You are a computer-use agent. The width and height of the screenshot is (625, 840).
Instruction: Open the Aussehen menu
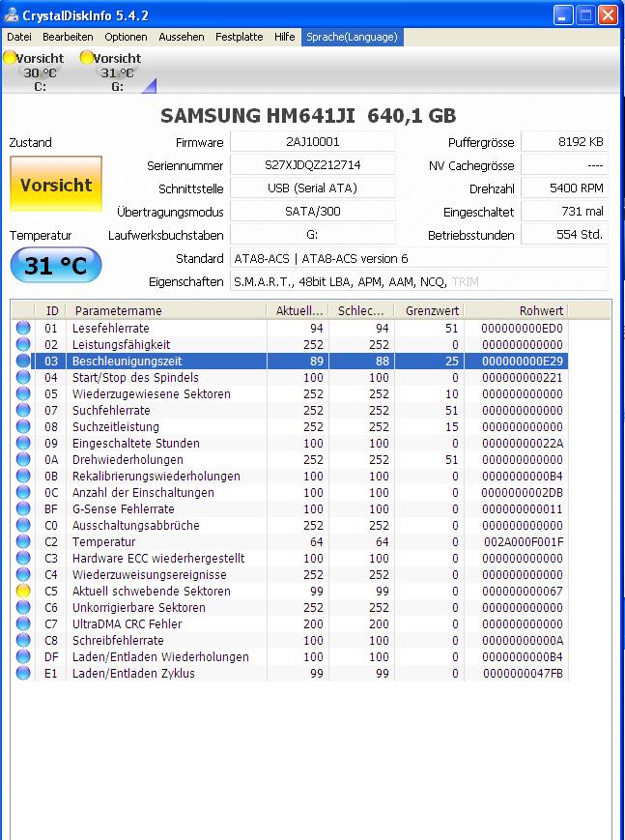182,37
